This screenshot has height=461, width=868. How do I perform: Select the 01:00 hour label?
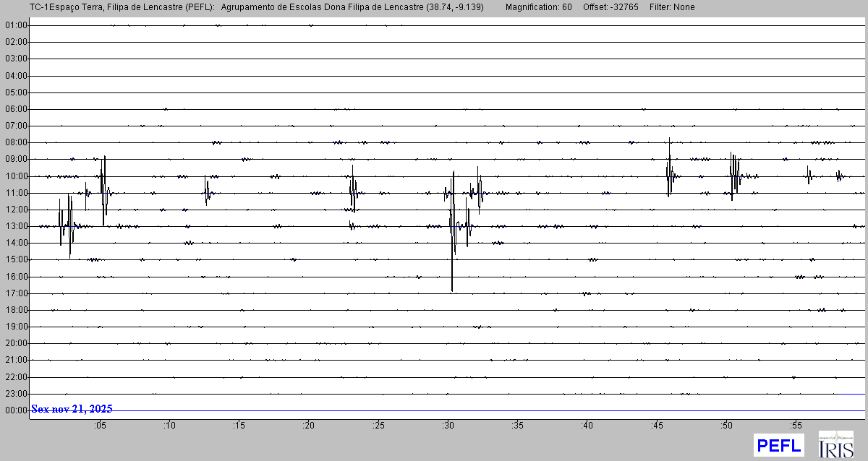tap(16, 25)
